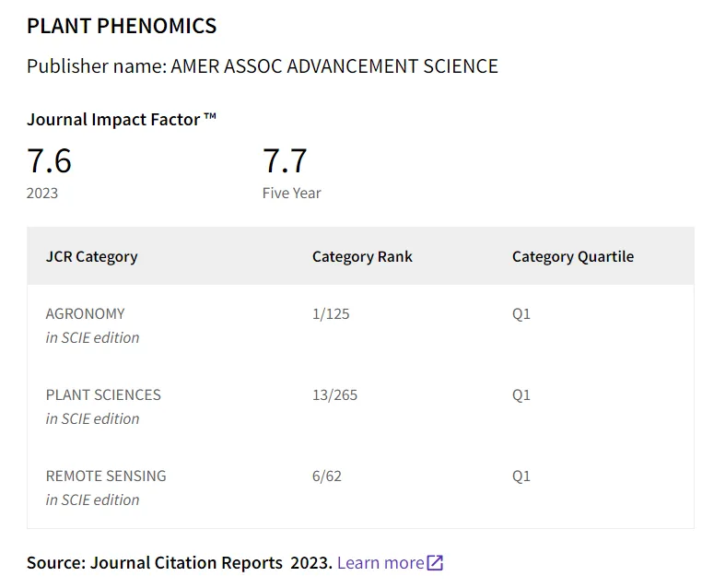Click the 7.6 impact factor value
This screenshot has height=588, width=714.
pos(49,160)
